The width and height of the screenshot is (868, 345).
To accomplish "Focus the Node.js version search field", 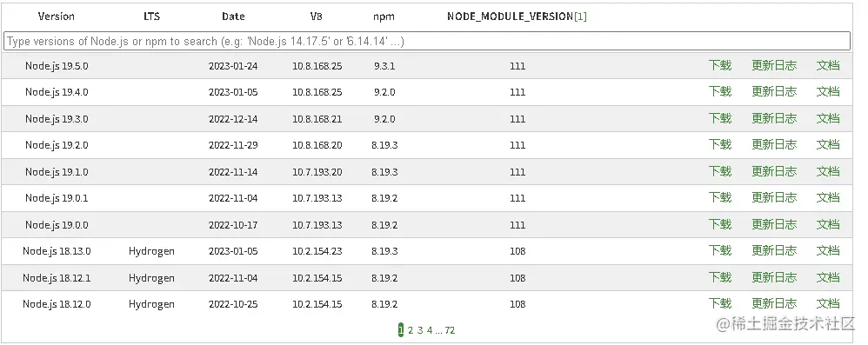I will pos(427,41).
